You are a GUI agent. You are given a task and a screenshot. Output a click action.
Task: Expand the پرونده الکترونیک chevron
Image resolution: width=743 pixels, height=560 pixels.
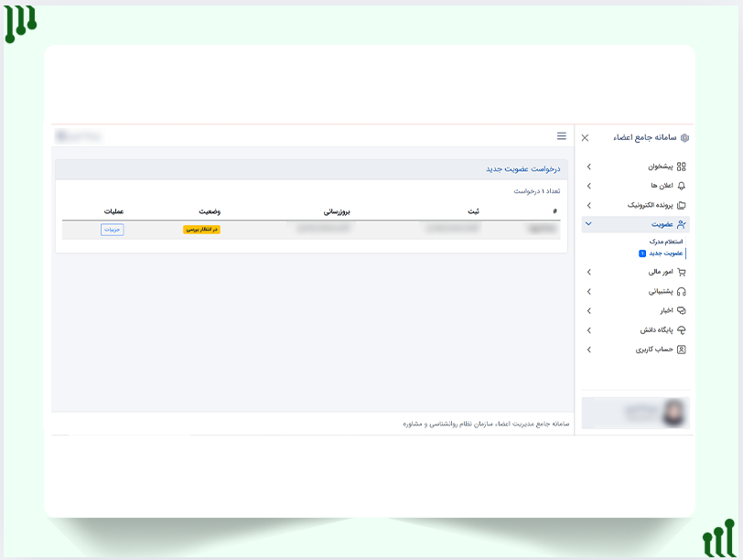(x=589, y=205)
